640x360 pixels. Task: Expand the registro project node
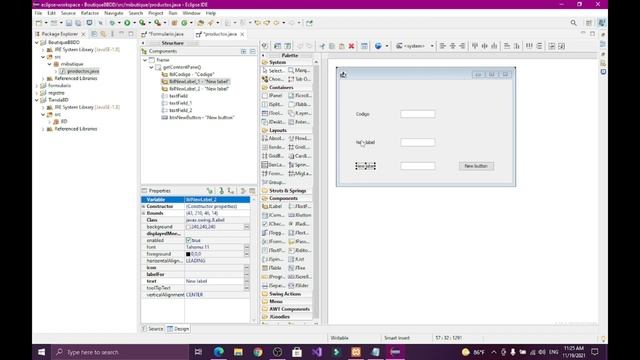tap(37, 93)
